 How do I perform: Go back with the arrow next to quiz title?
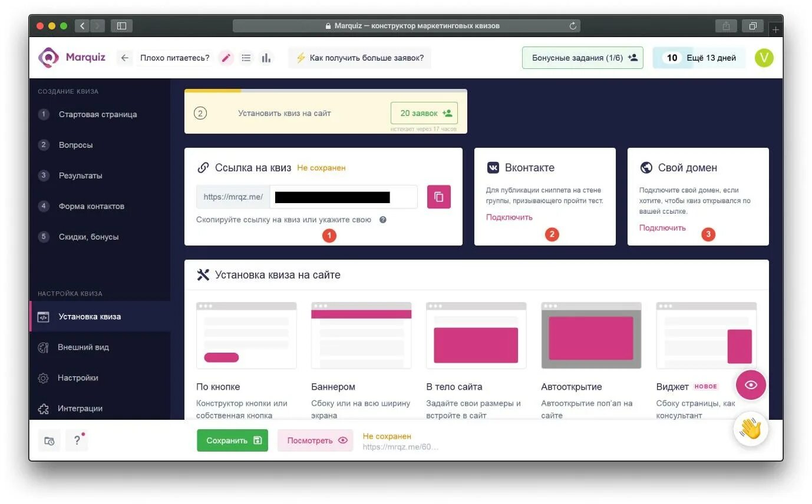coord(124,58)
